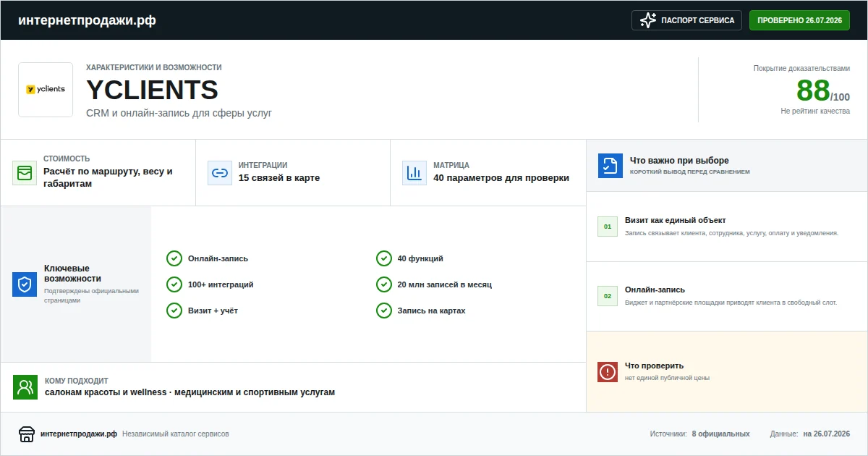Click the Ключевые возможности shield icon

[25, 284]
